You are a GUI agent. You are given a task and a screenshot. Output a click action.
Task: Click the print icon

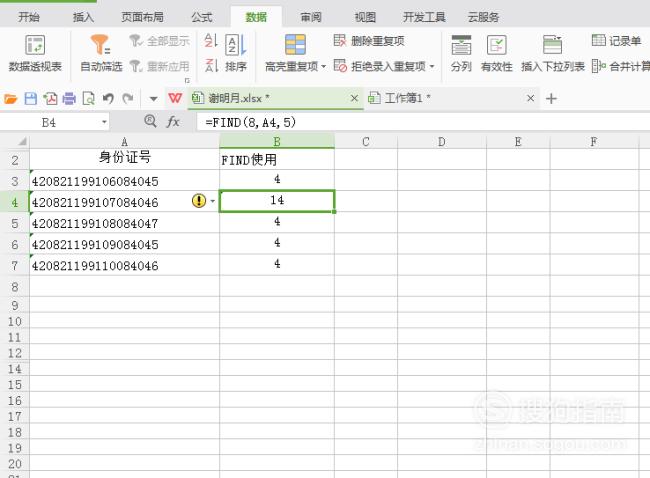tap(69, 99)
